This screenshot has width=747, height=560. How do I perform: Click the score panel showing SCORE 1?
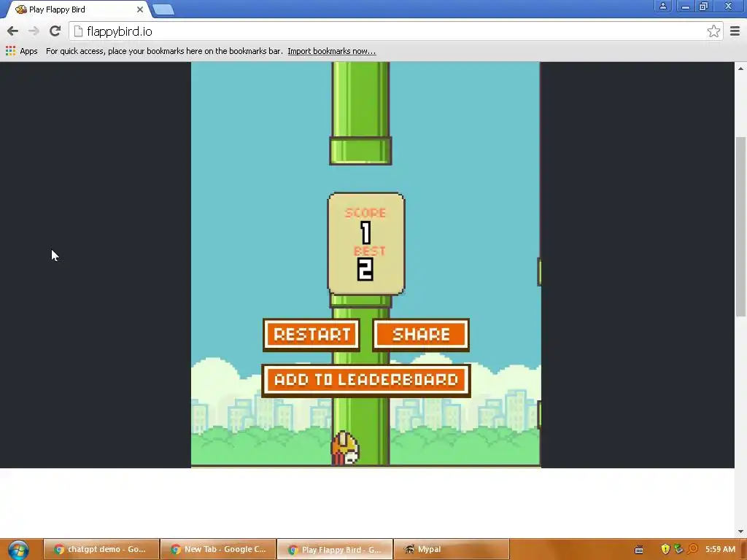point(366,244)
